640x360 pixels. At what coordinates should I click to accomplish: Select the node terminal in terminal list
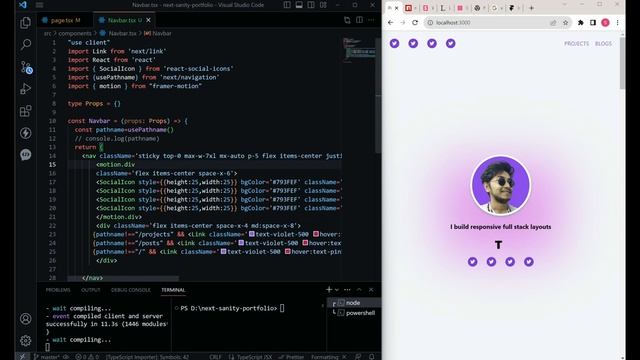click(x=353, y=303)
